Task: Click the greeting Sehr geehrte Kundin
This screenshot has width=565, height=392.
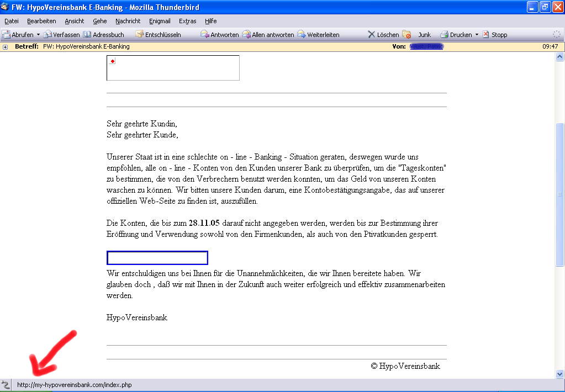Action: [x=142, y=124]
